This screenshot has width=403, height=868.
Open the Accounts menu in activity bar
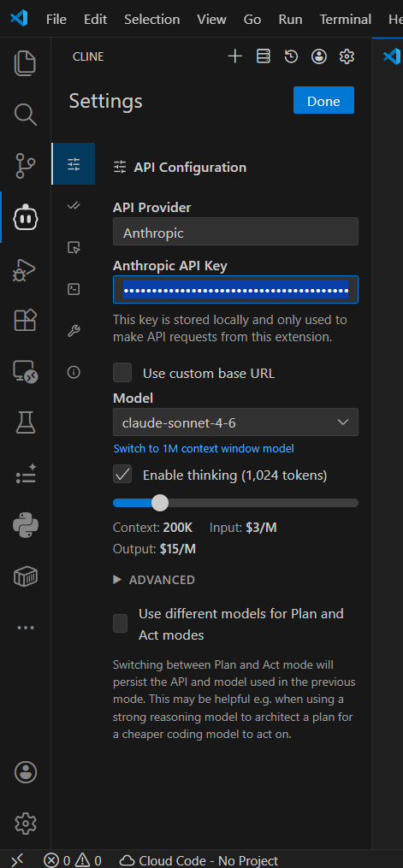[26, 772]
